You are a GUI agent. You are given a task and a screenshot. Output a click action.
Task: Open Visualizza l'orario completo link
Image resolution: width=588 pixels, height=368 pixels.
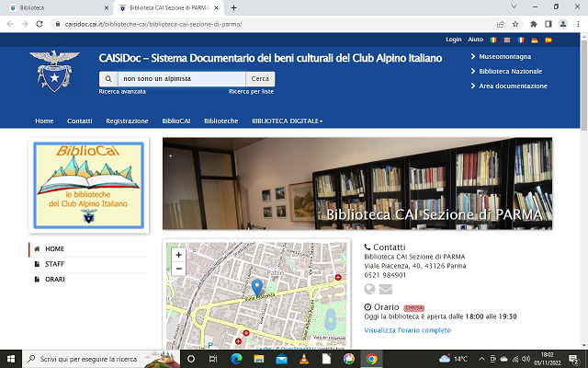click(407, 330)
